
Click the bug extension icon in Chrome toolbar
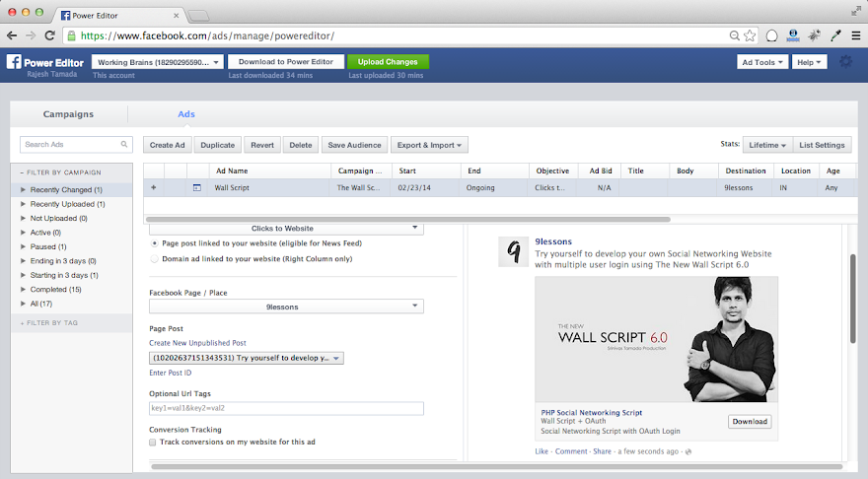click(815, 35)
